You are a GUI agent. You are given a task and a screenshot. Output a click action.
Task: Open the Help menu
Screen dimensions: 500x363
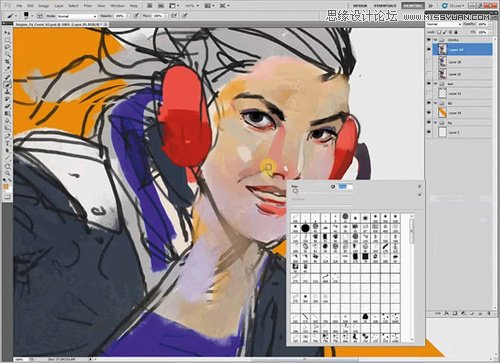coord(133,6)
